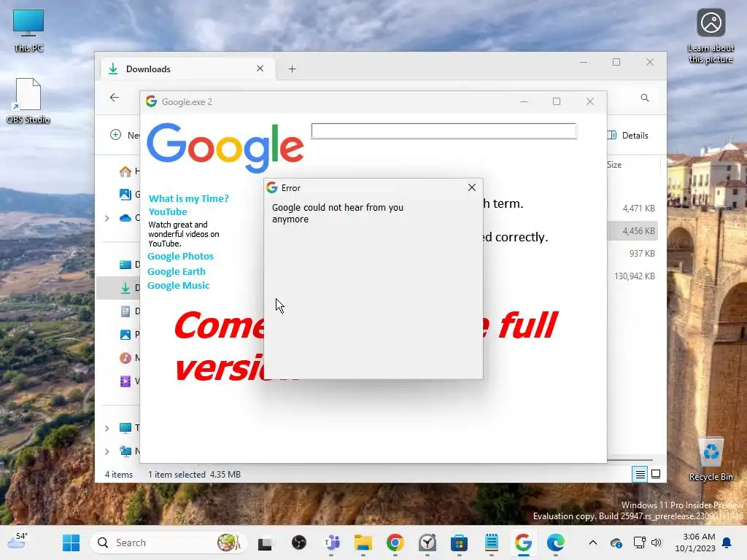The height and width of the screenshot is (560, 747).
Task: Open the OneDrive cloud item
Action: [129, 218]
